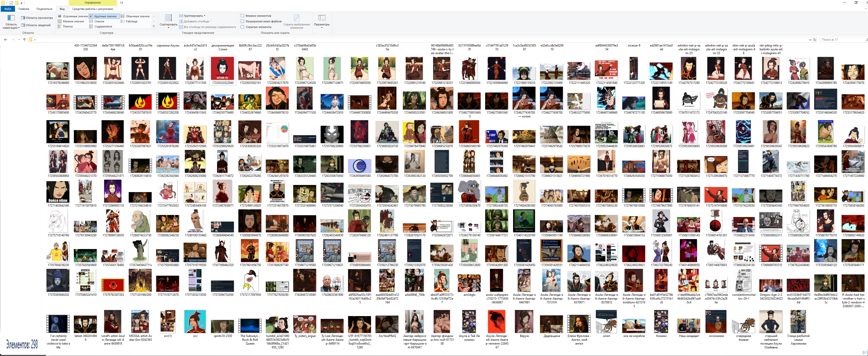Select the file am3dglo
Viewport: 868px width, 356px height.
[469, 285]
